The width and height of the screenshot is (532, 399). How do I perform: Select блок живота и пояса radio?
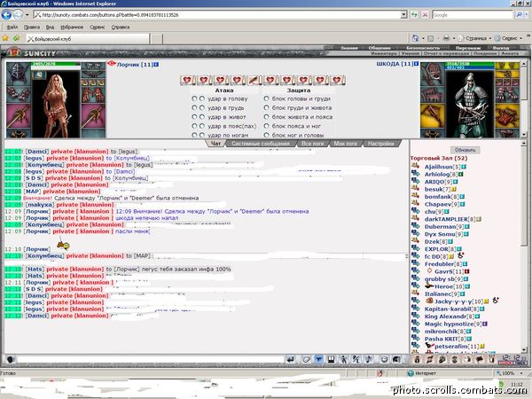[x=266, y=117]
